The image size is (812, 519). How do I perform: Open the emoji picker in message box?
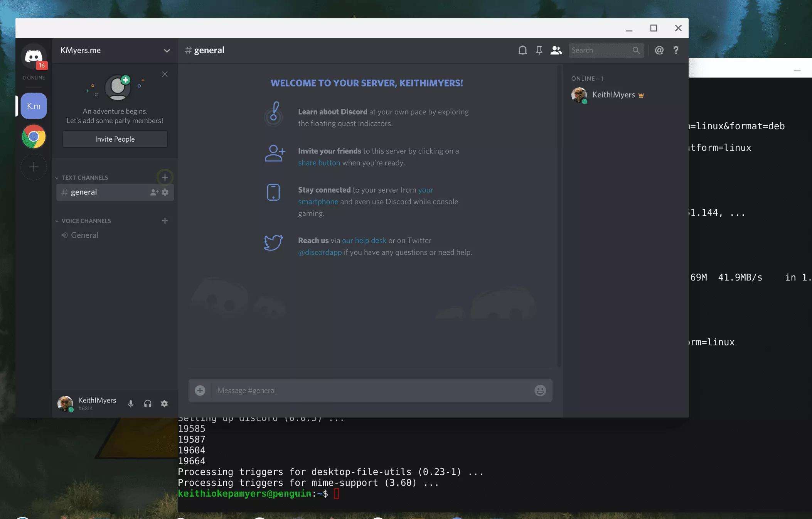(x=540, y=391)
